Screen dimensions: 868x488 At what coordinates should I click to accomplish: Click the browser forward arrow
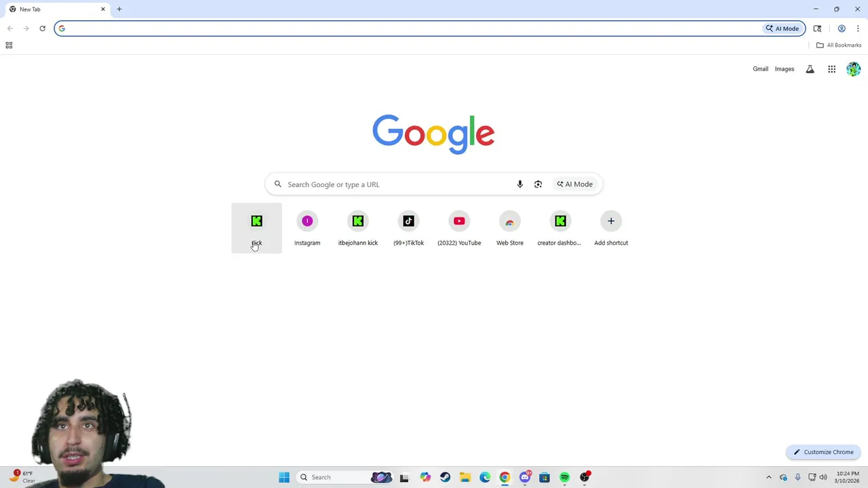click(26, 28)
